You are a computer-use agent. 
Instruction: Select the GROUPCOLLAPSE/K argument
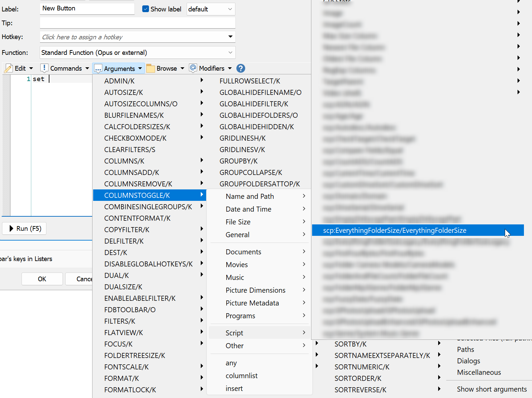(251, 172)
